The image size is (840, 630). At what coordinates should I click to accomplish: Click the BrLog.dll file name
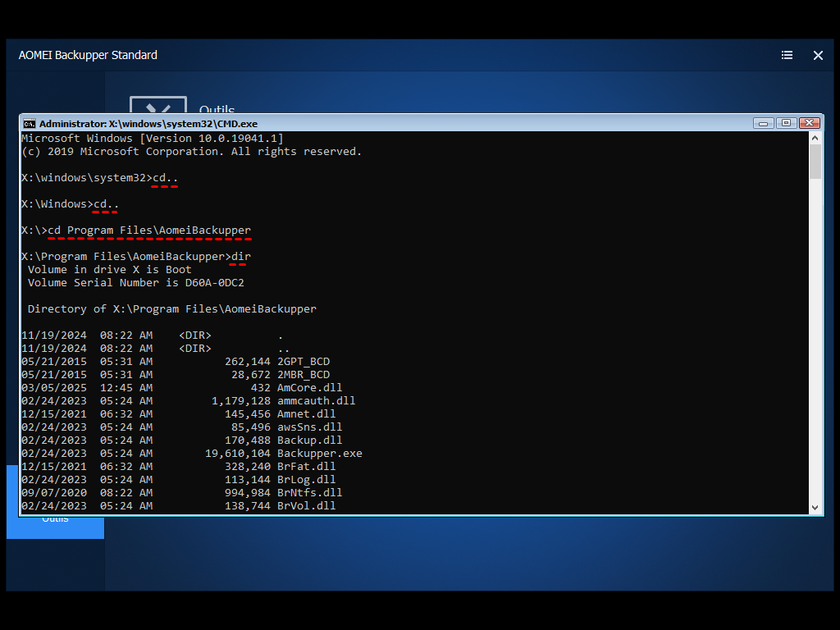(307, 479)
